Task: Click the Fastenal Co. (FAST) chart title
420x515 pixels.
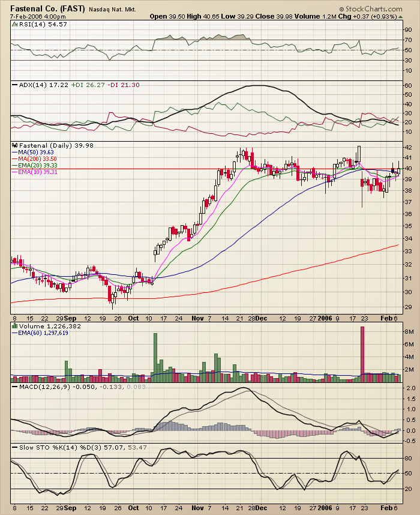Action: (47, 9)
